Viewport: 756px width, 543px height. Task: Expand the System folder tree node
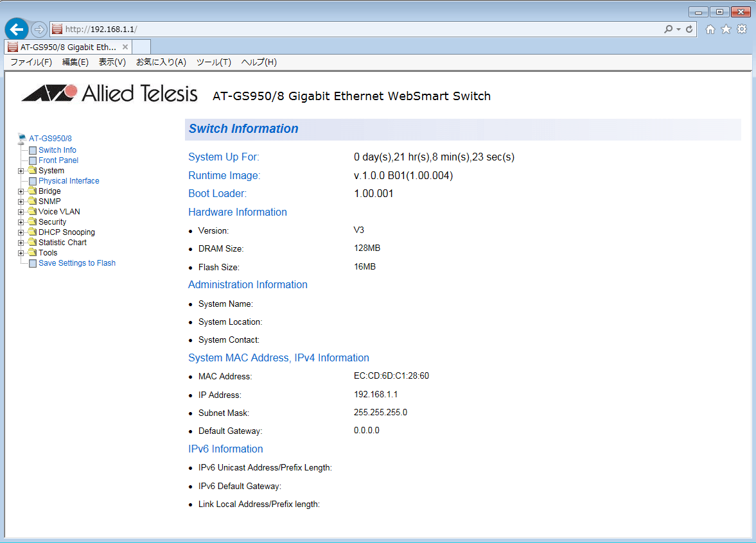pos(21,171)
